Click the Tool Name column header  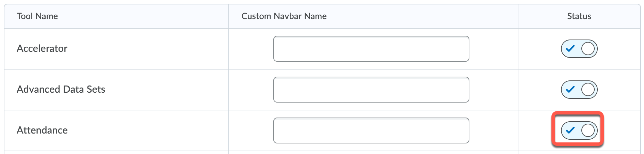[37, 16]
